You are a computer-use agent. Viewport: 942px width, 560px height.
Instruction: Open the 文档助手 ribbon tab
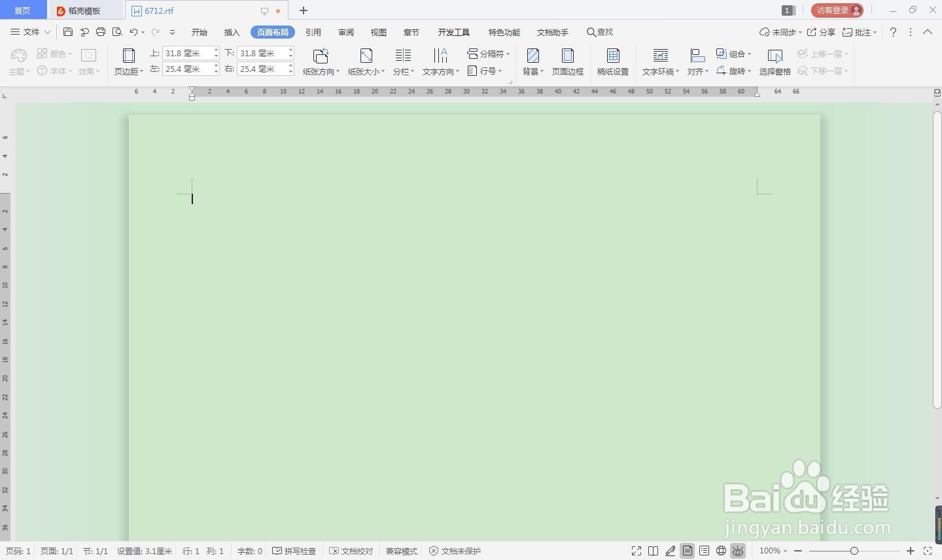pyautogui.click(x=553, y=32)
